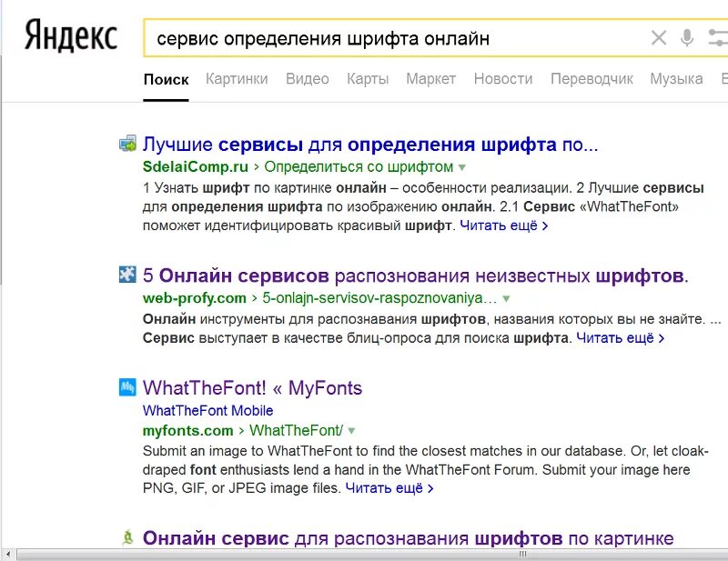The height and width of the screenshot is (561, 728).
Task: Expand dropdown arrow next to SdelaiComp.ru path
Action: pos(462,167)
